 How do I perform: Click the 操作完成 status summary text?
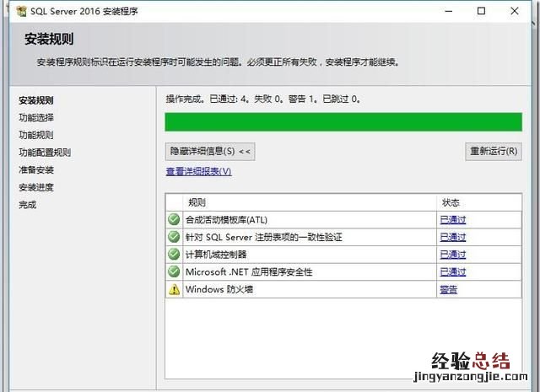(263, 99)
